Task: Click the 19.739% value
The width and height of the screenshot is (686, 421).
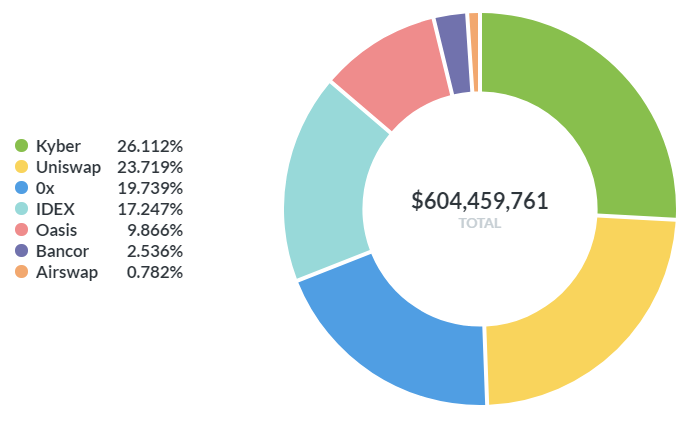Action: (x=150, y=188)
